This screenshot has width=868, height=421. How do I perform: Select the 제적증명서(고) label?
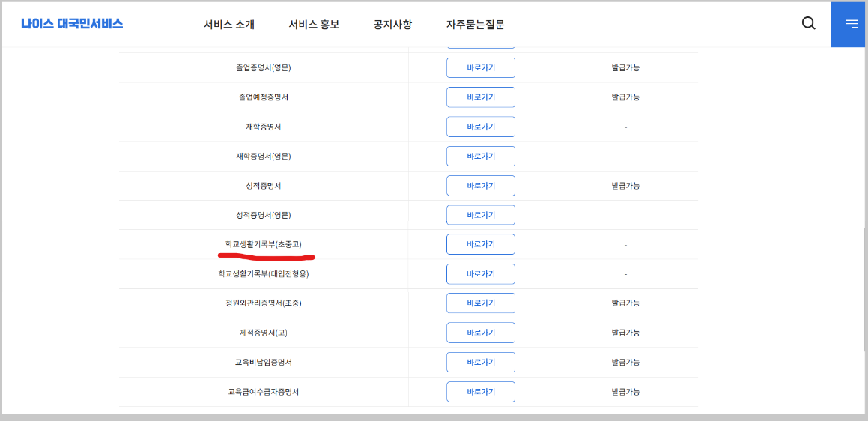(x=264, y=333)
